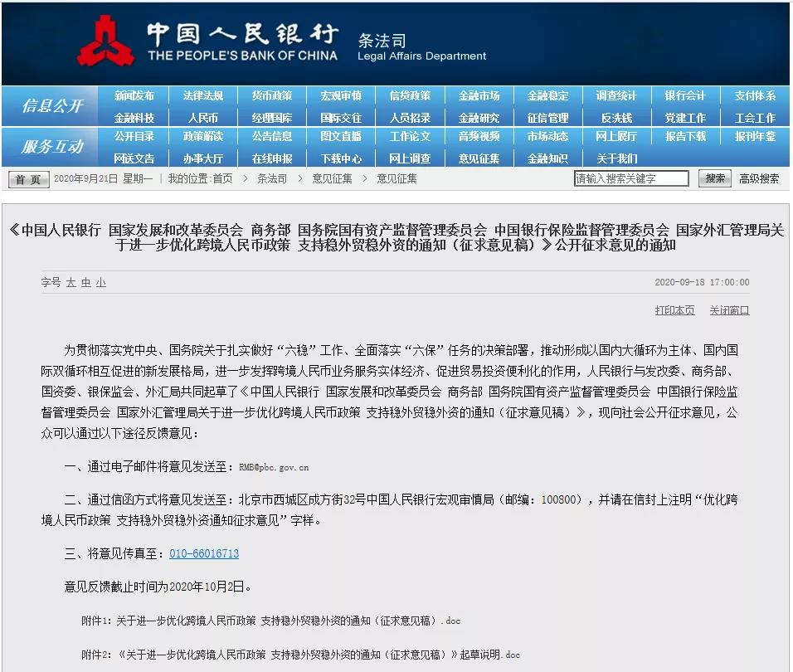The image size is (793, 672).
Task: Open 关于我们 link
Action: click(x=616, y=158)
